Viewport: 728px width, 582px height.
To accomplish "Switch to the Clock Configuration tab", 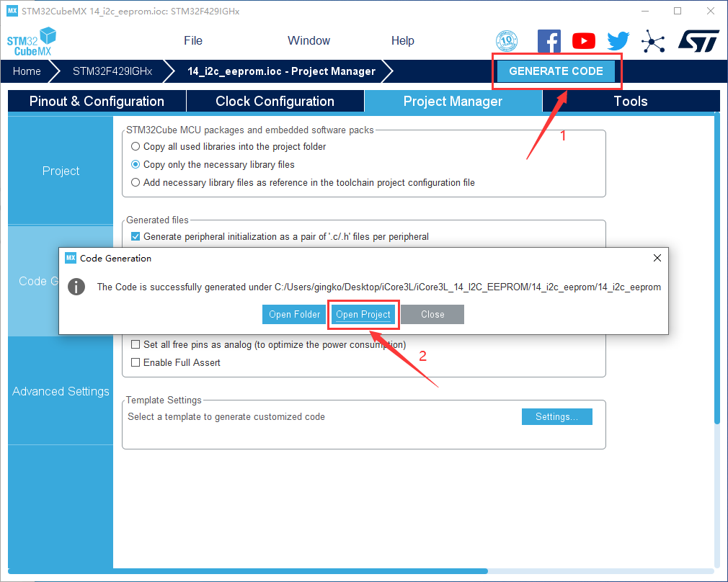I will point(275,102).
